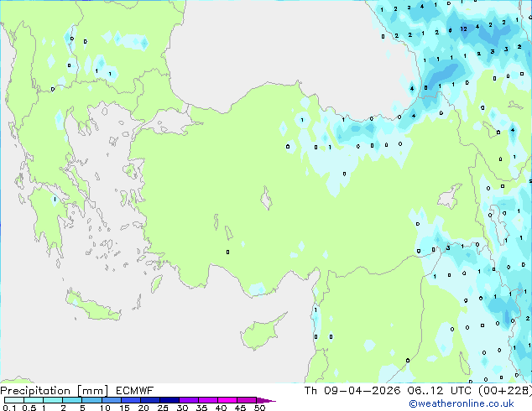Click the legend label '25'
This screenshot has width=532, height=411.
tap(163, 408)
